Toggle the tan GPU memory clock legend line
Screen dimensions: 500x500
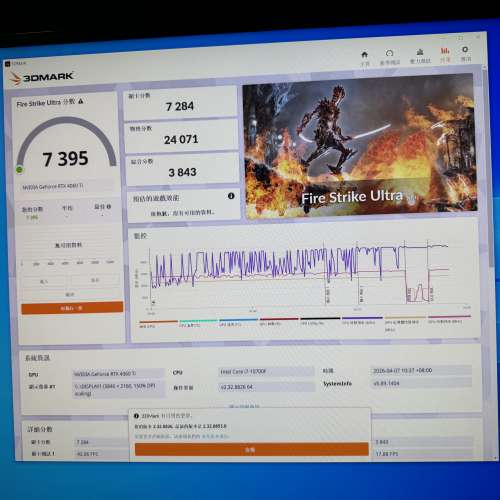[405, 318]
